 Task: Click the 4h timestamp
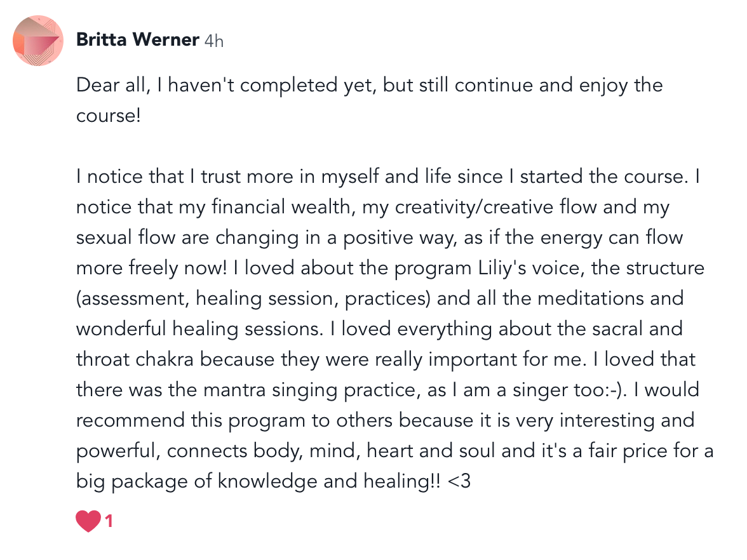(x=214, y=41)
